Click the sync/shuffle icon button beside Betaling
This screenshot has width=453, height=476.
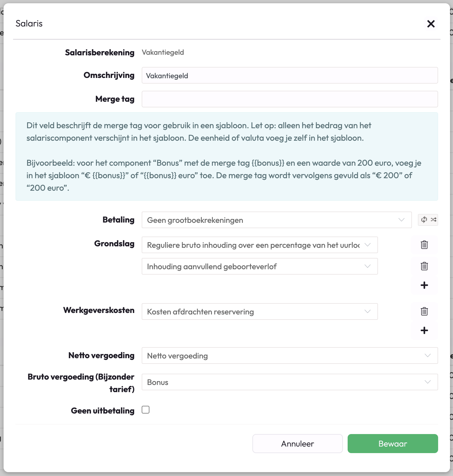428,220
